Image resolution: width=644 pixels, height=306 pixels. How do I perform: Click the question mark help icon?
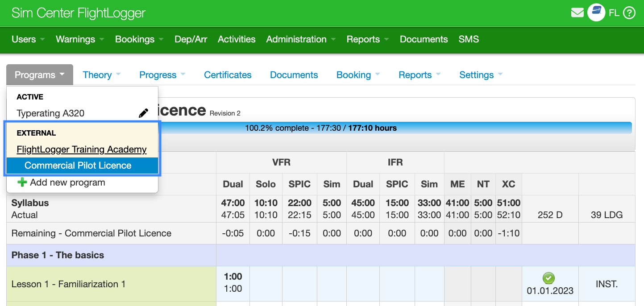pyautogui.click(x=629, y=12)
